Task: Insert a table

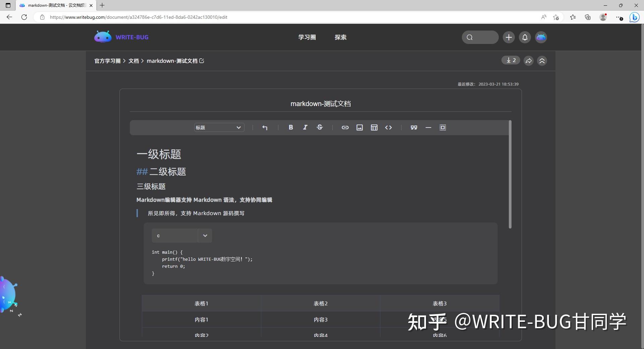Action: 374,128
